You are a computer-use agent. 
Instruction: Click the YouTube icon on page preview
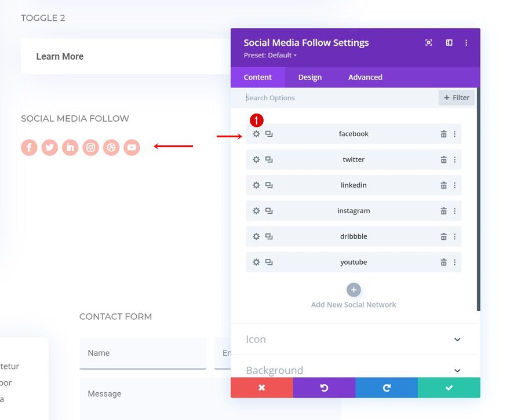pos(132,148)
